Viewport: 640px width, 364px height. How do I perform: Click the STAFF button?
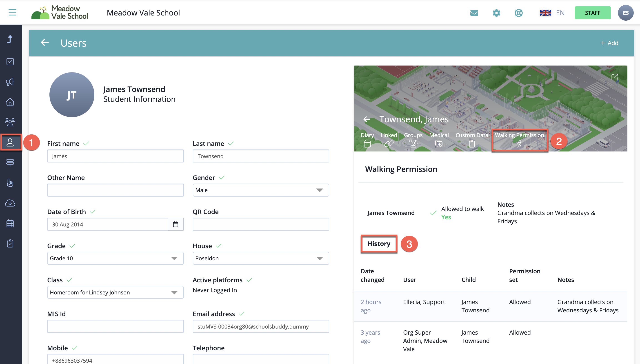(x=592, y=13)
